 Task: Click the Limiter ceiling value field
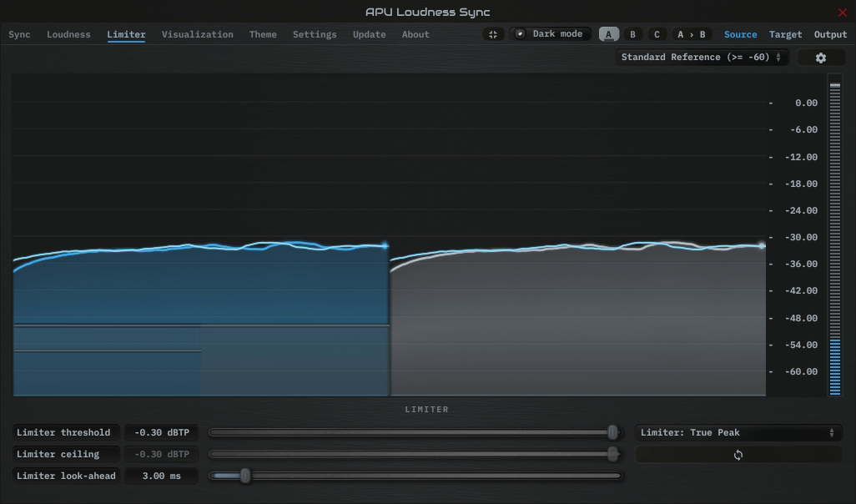click(x=162, y=454)
